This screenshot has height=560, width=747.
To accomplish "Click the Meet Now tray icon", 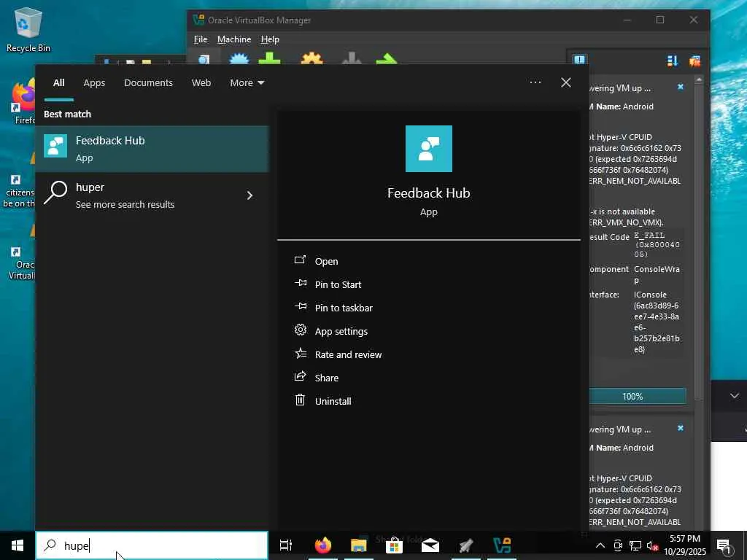I will pos(618,545).
